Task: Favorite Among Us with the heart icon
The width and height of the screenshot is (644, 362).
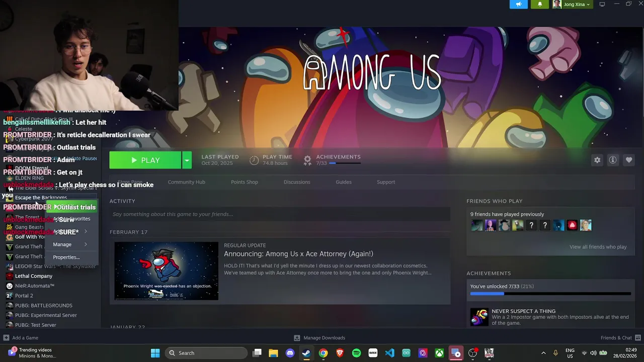Action: (x=629, y=160)
